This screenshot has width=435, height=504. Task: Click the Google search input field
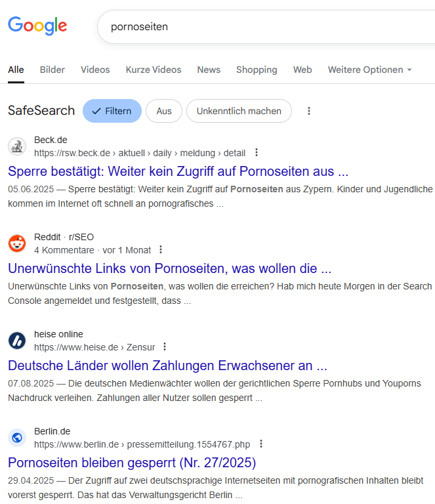pos(262,26)
